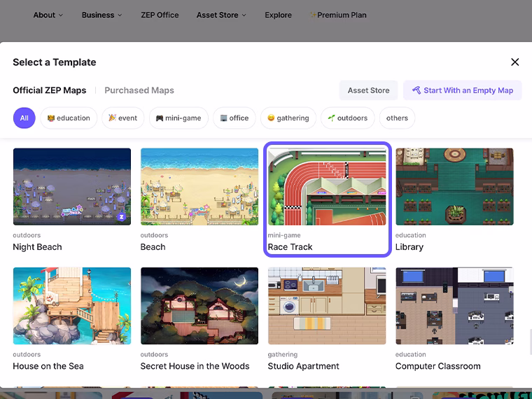Close the Select a Template dialog
Screen dimensions: 532x399
[x=514, y=62]
